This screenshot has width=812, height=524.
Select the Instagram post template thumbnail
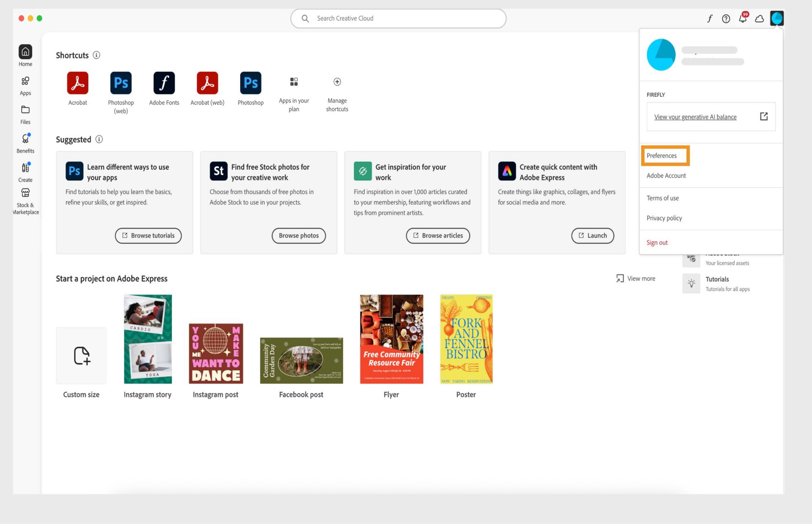[216, 353]
